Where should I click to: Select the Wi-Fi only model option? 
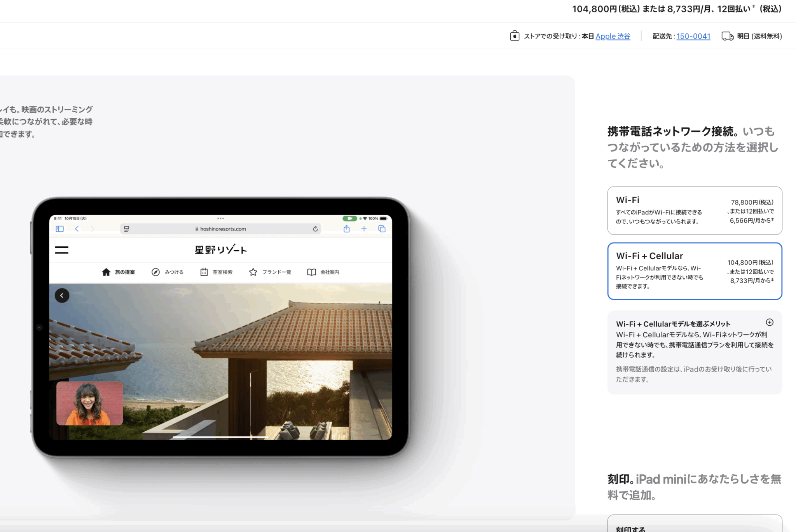tap(694, 211)
